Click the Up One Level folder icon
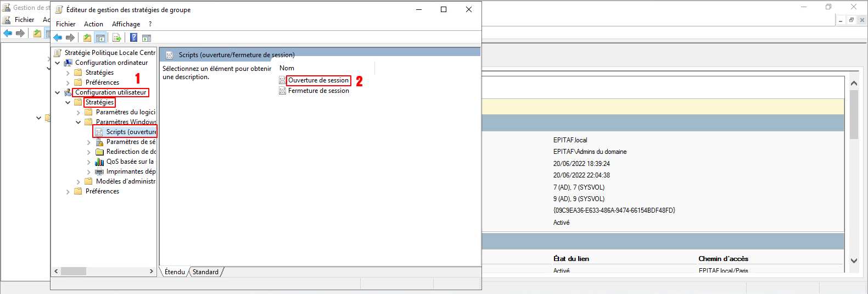The image size is (868, 294). point(87,38)
